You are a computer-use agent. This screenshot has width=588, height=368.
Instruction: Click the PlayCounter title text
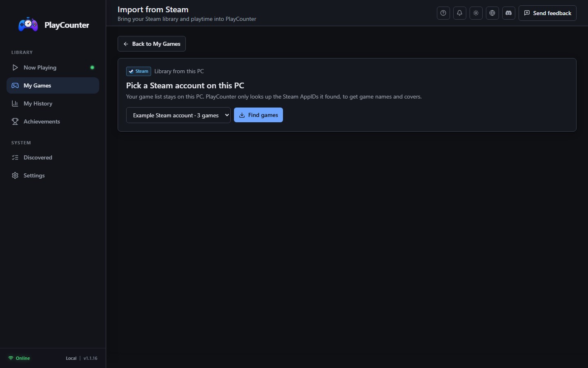(x=67, y=25)
